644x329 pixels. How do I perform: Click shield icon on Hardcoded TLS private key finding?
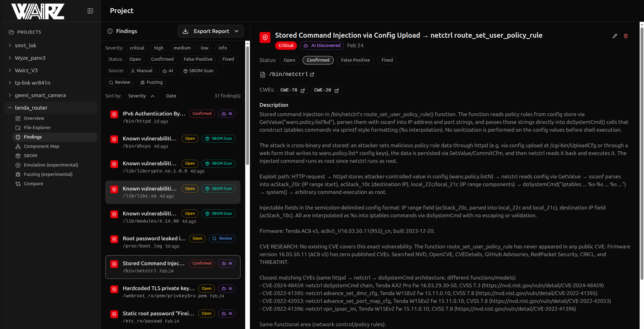tap(114, 289)
